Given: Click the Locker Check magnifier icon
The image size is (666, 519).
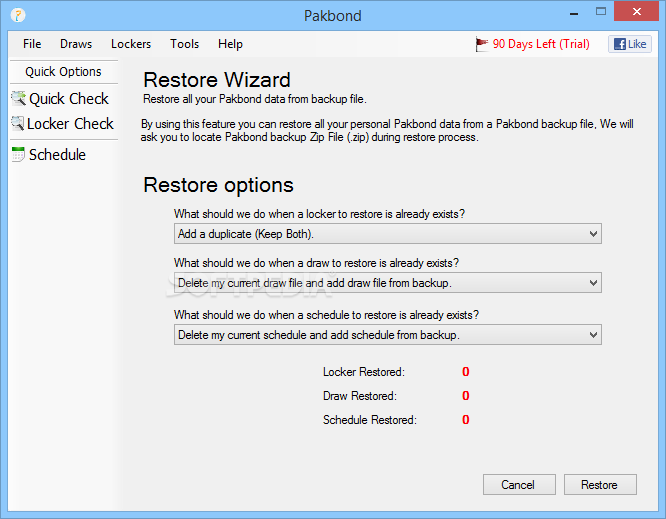Looking at the screenshot, I should click(x=17, y=124).
